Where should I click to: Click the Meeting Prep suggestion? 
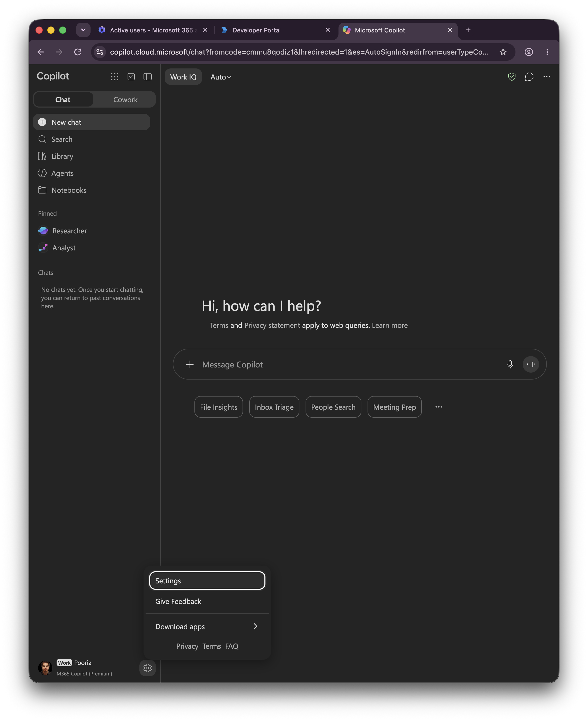point(394,407)
